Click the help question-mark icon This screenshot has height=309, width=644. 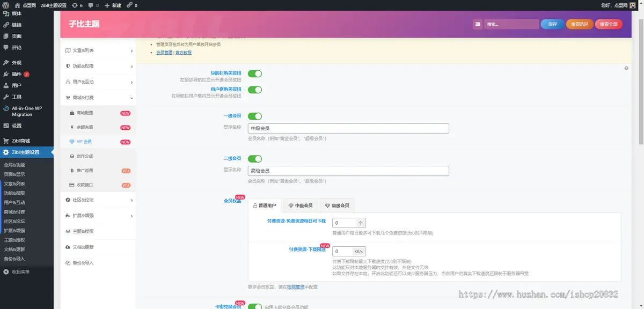[626, 68]
